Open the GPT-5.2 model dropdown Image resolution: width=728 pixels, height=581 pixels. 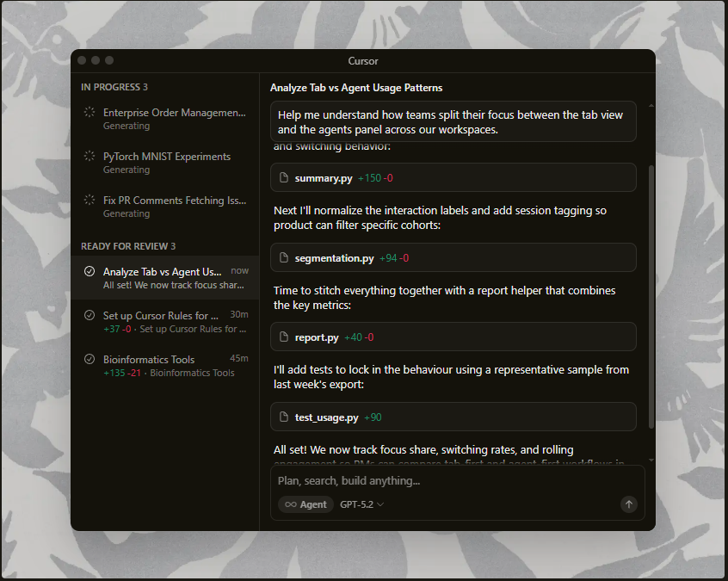pyautogui.click(x=361, y=504)
